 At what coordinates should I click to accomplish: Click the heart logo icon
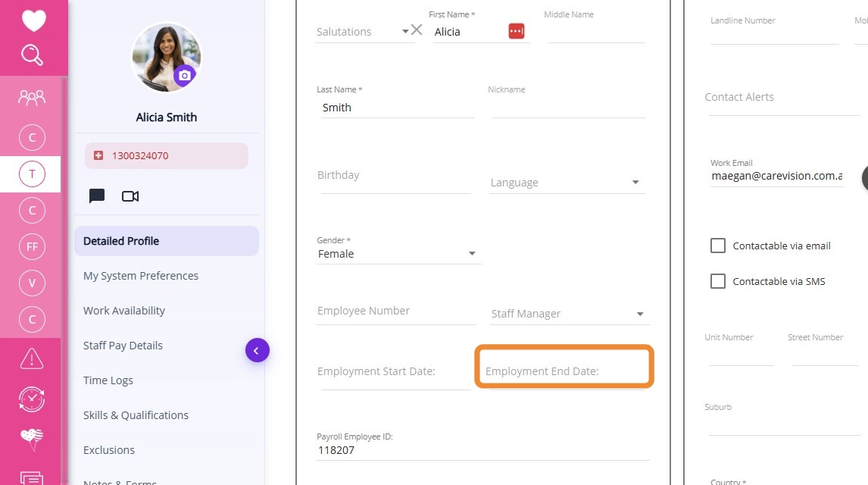click(x=33, y=20)
